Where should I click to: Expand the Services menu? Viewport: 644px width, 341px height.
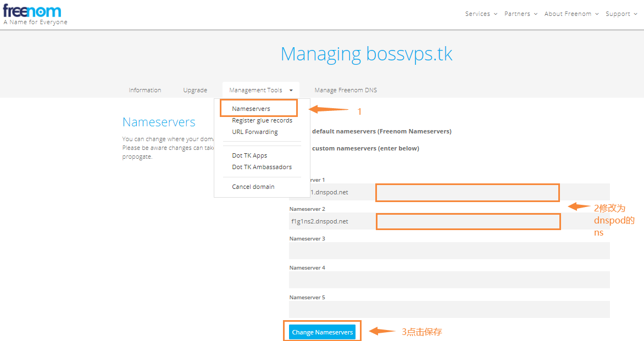[481, 14]
